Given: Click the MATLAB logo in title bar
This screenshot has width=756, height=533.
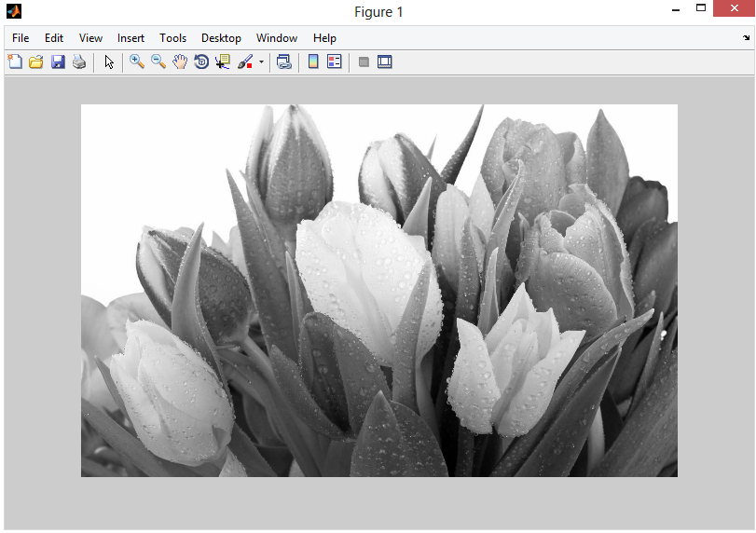Looking at the screenshot, I should pos(14,10).
